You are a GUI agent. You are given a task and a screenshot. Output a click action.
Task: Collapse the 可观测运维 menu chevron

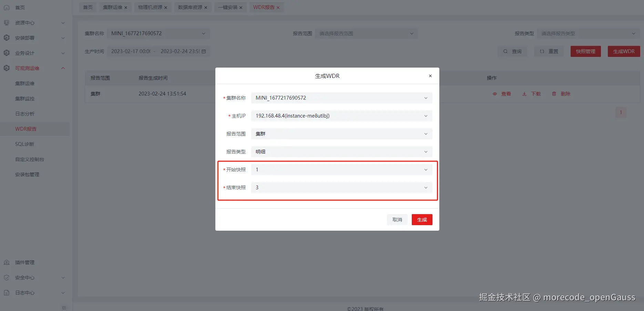(x=63, y=68)
